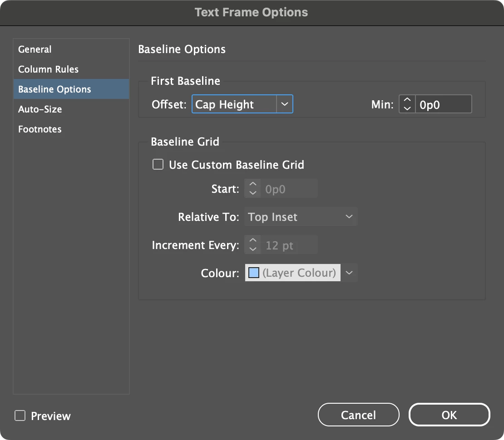Click the Layer Colour swatch
The height and width of the screenshot is (440, 504).
pos(254,273)
